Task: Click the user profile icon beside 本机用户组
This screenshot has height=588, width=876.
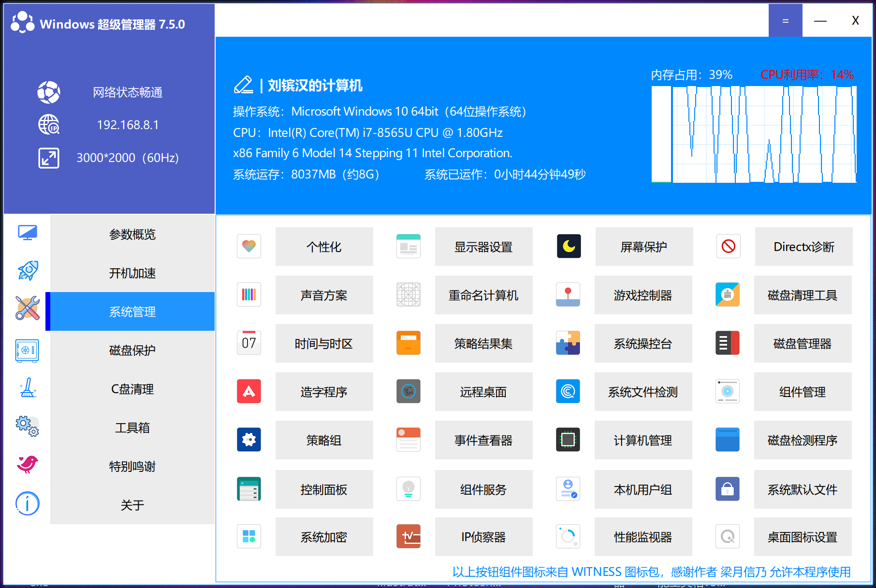Action: pyautogui.click(x=568, y=489)
